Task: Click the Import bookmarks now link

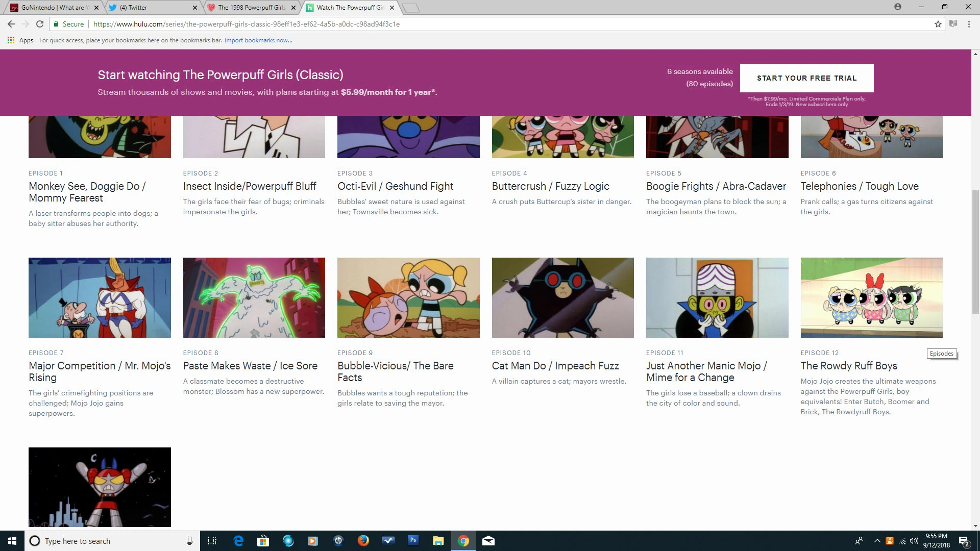Action: click(x=258, y=40)
